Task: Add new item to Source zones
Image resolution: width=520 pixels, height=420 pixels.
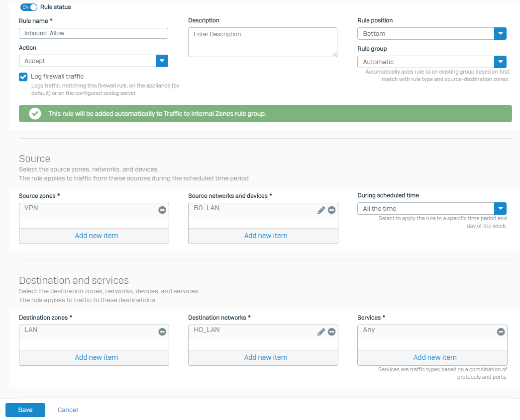Action: click(x=97, y=236)
